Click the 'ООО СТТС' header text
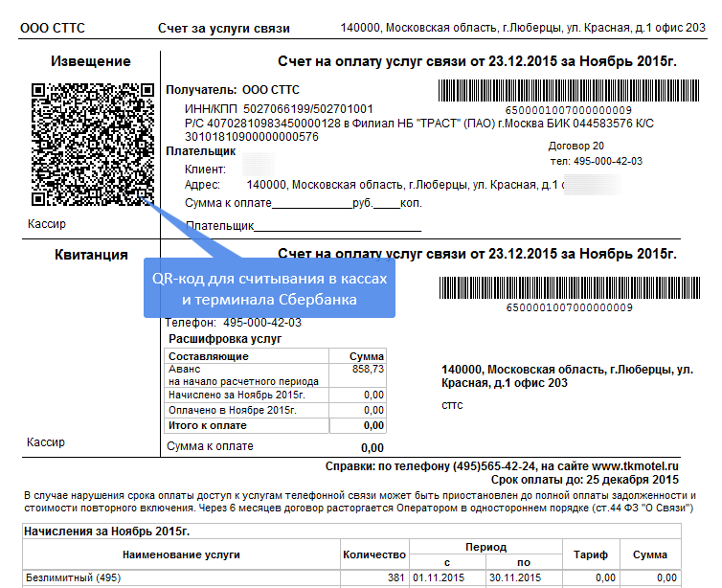This screenshot has width=722, height=588. tap(53, 28)
